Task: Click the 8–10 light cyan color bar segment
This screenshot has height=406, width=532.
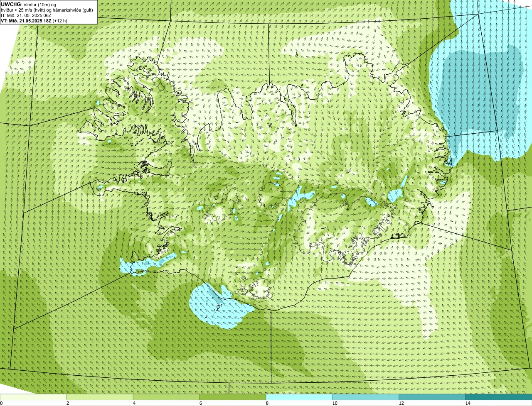Action: (x=299, y=397)
